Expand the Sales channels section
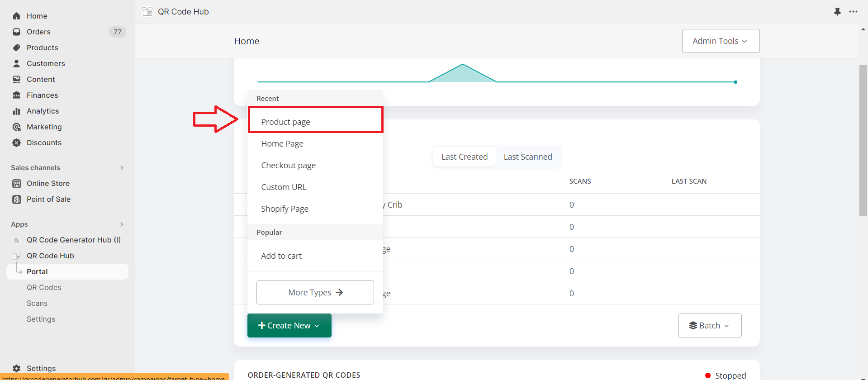Viewport: 868px width, 380px height. (x=122, y=168)
